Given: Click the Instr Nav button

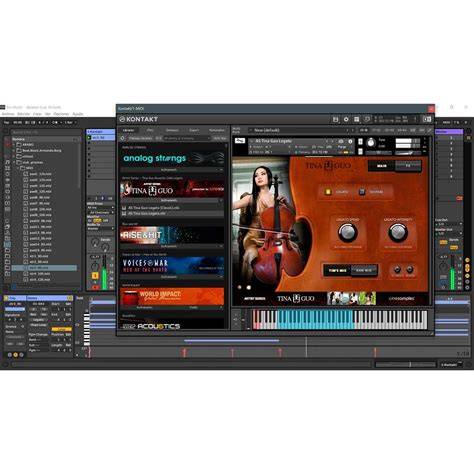Looking at the screenshot, I should point(220,138).
